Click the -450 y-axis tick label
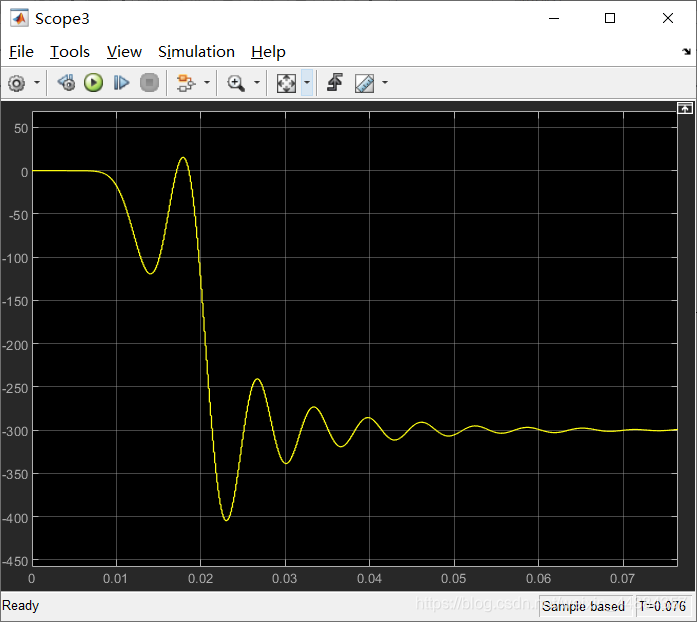Viewport: 697px width, 622px height. click(x=16, y=562)
